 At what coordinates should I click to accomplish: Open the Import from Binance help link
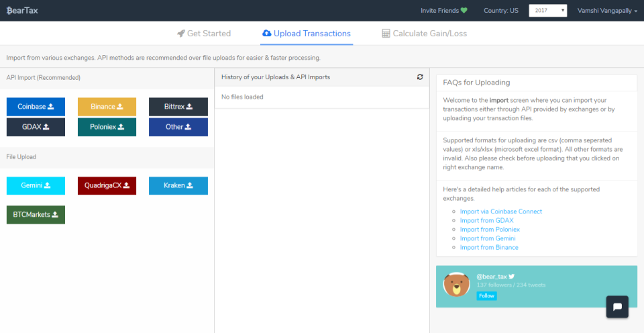click(489, 248)
